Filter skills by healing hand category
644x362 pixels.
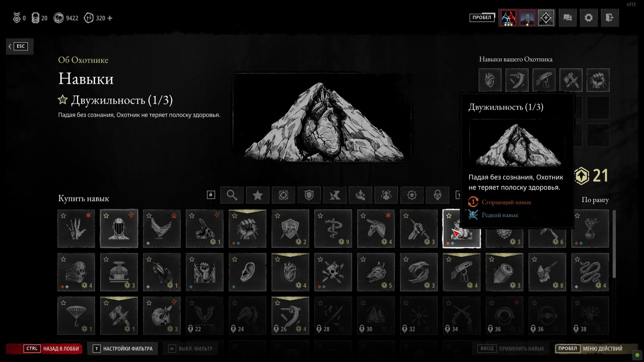coord(361,195)
